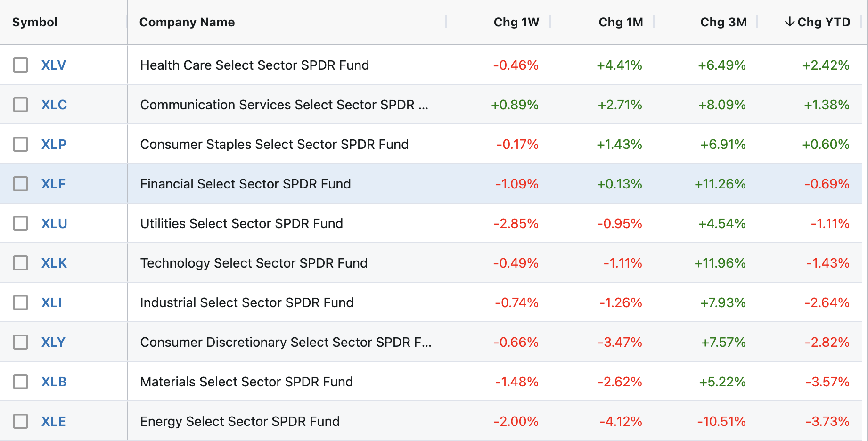The height and width of the screenshot is (441, 868).
Task: Open the XLE Energy fund link
Action: [x=53, y=421]
